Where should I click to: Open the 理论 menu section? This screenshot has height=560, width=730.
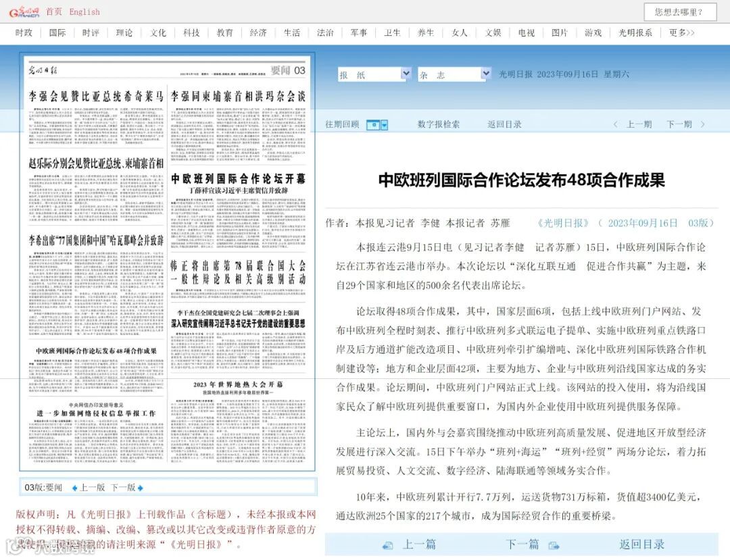pyautogui.click(x=124, y=32)
